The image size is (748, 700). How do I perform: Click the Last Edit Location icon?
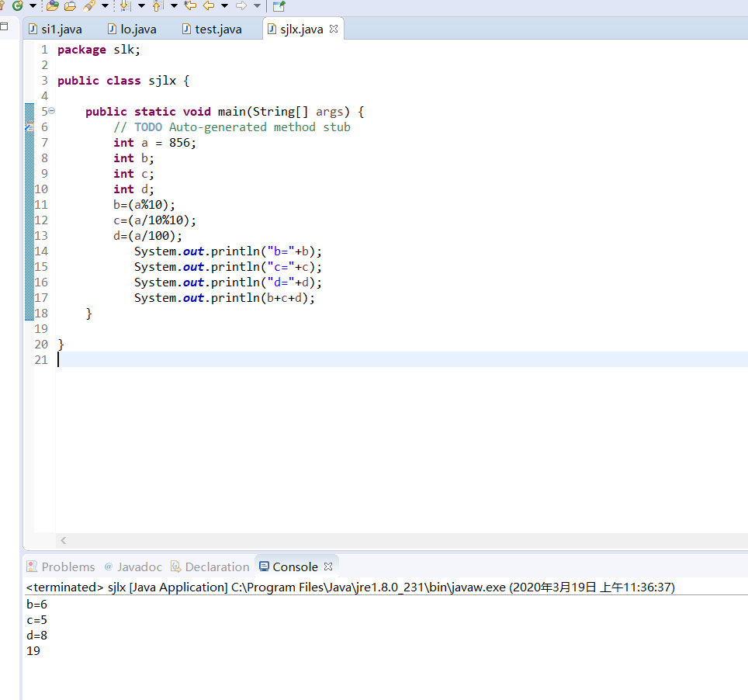pos(190,5)
